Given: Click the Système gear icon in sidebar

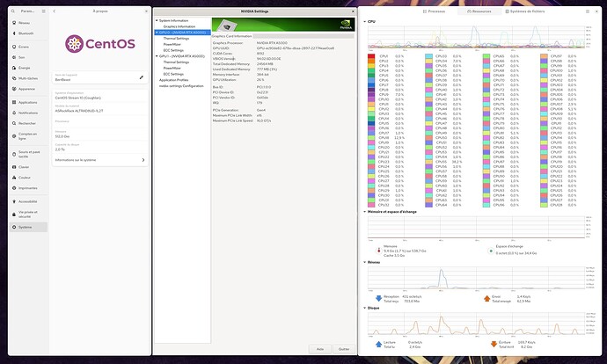Looking at the screenshot, I should (14, 227).
